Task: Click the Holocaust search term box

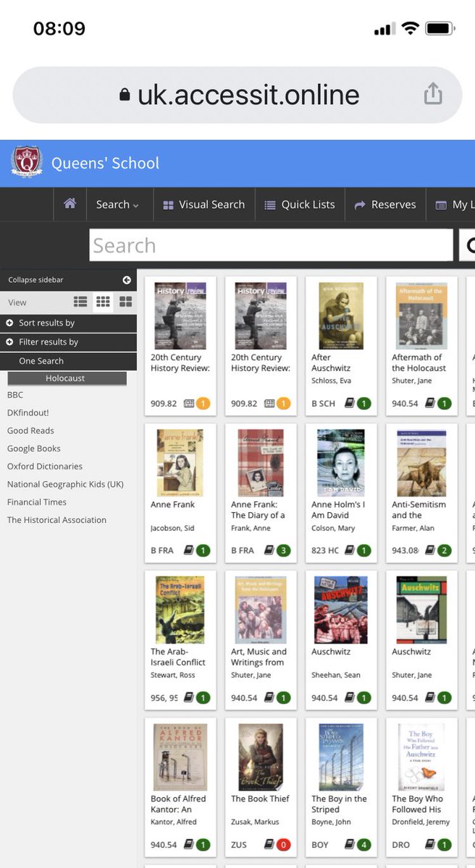Action: (66, 378)
